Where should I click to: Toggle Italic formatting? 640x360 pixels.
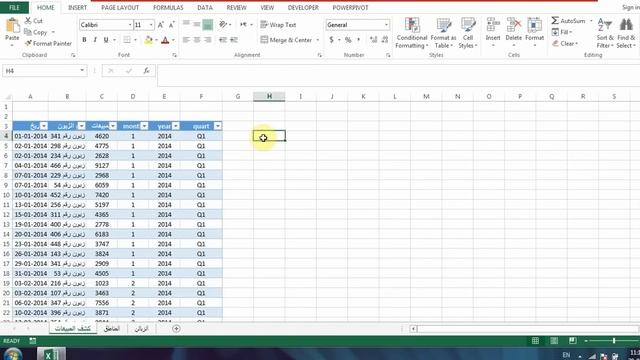[95, 40]
